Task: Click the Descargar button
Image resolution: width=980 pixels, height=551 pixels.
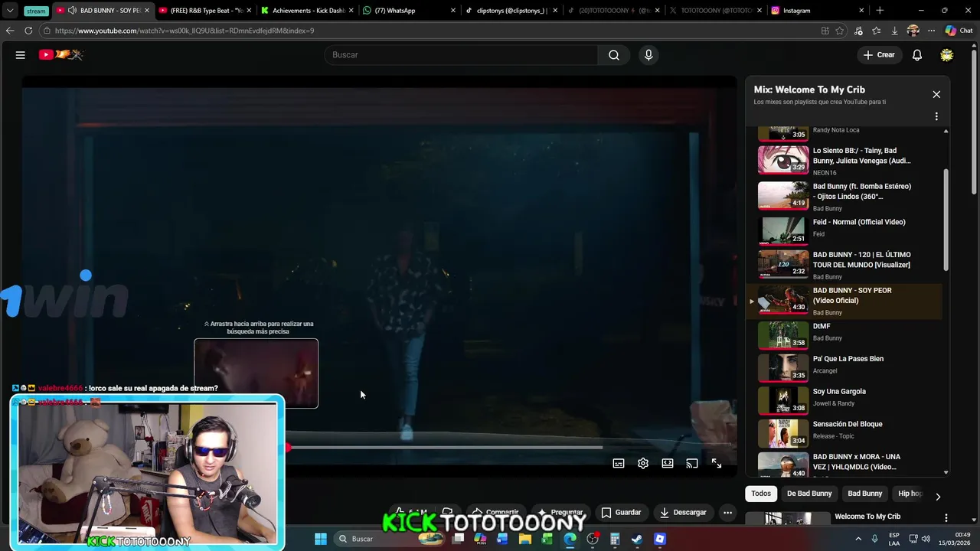Action: pyautogui.click(x=683, y=512)
